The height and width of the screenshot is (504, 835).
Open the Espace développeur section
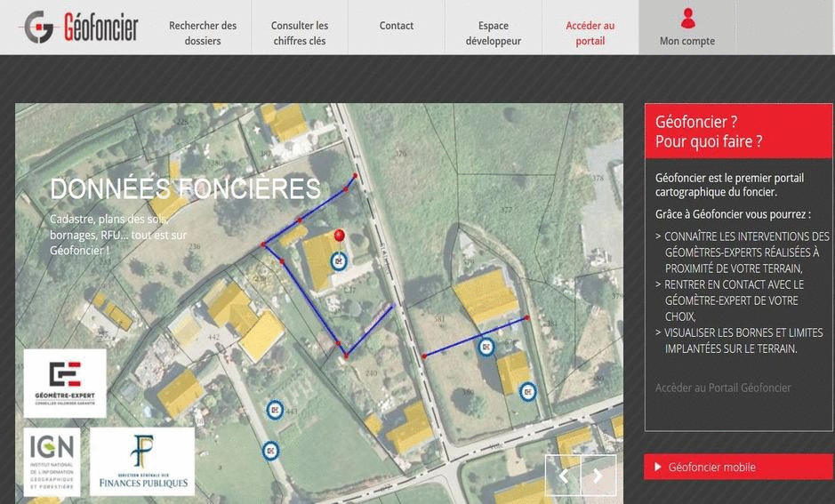point(494,33)
